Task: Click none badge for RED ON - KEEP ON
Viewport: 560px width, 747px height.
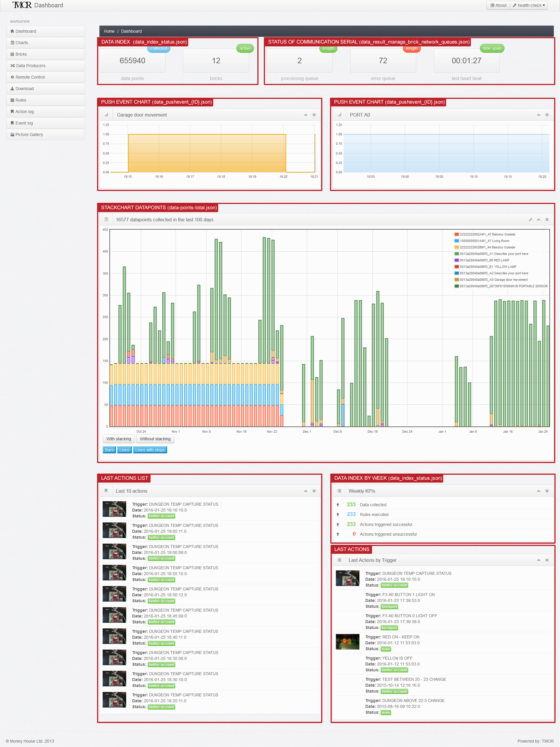Action: (x=386, y=649)
